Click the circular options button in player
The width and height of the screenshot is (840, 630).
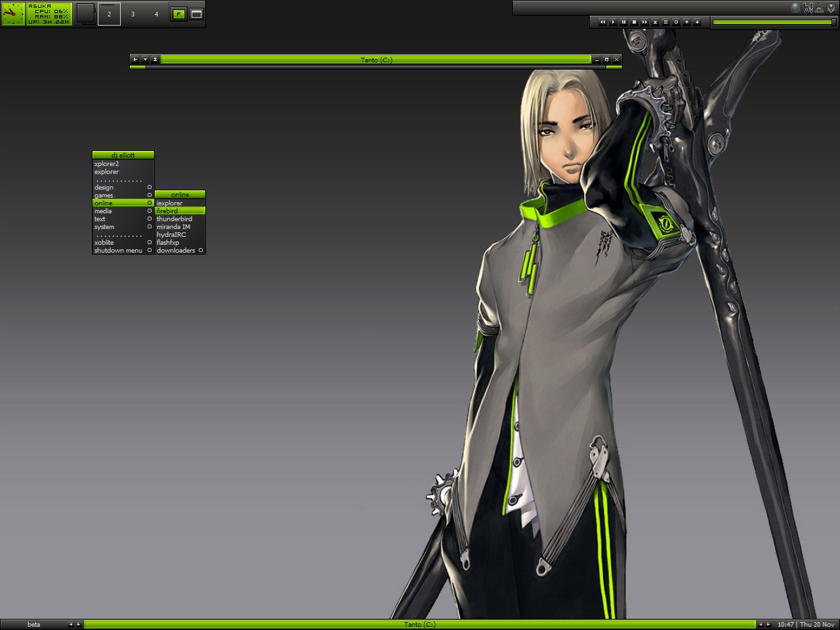point(676,22)
